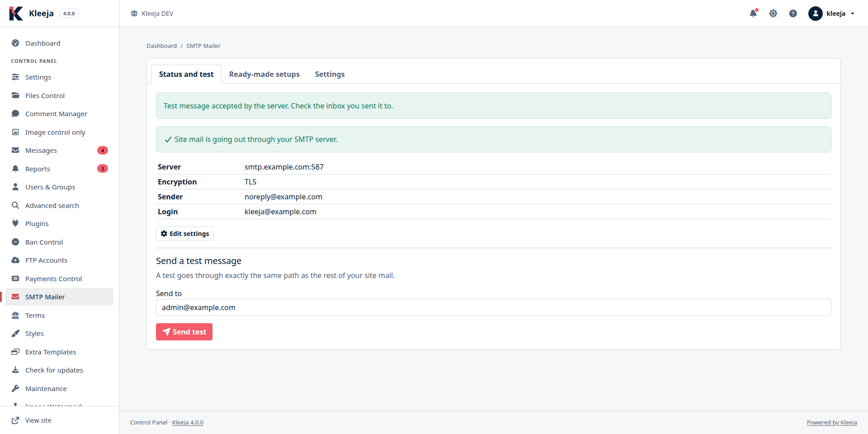The image size is (868, 434).
Task: Click the Kleeja logo icon
Action: point(16,14)
